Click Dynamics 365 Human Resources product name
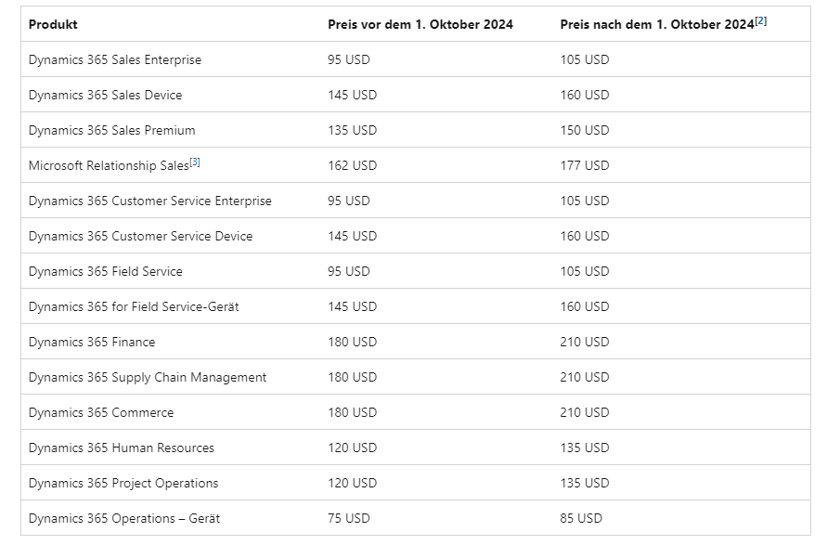The width and height of the screenshot is (827, 545). tap(121, 448)
